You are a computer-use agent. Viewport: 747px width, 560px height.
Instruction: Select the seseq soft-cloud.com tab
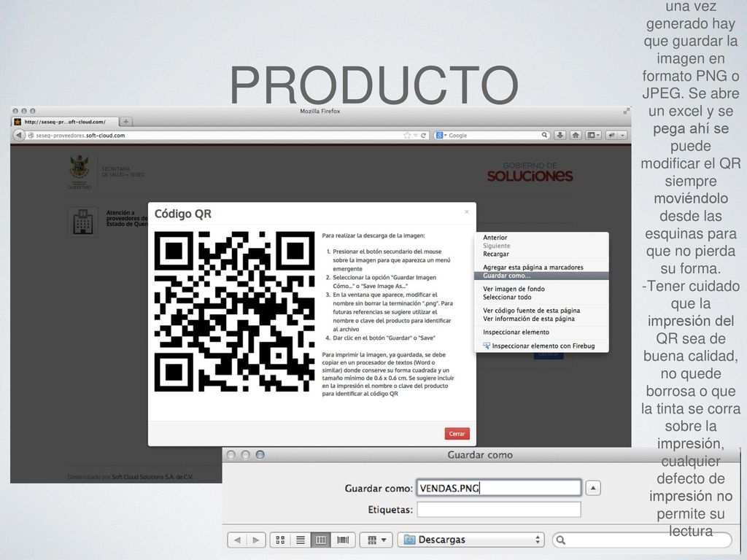tap(65, 122)
